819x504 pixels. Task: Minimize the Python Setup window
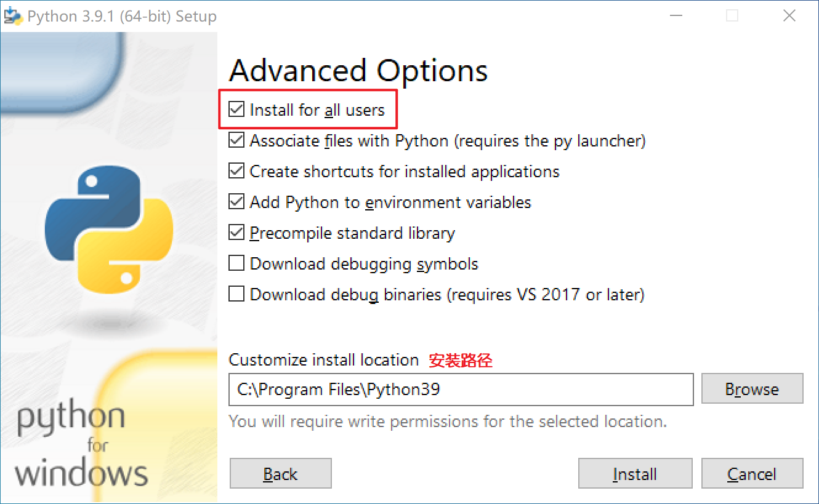point(675,16)
